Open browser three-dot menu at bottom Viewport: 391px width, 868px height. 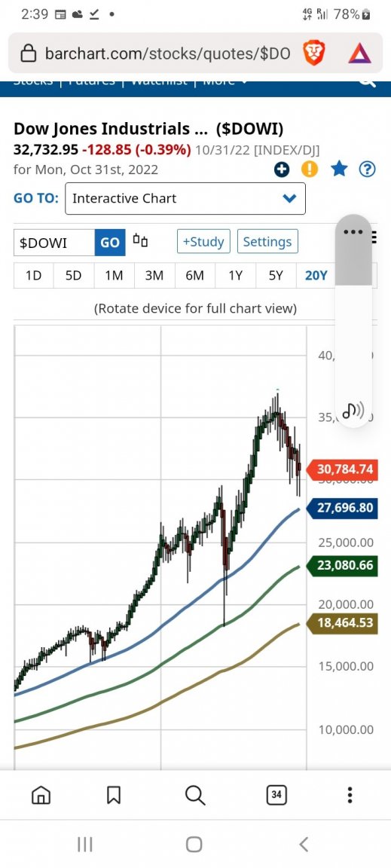pyautogui.click(x=350, y=796)
